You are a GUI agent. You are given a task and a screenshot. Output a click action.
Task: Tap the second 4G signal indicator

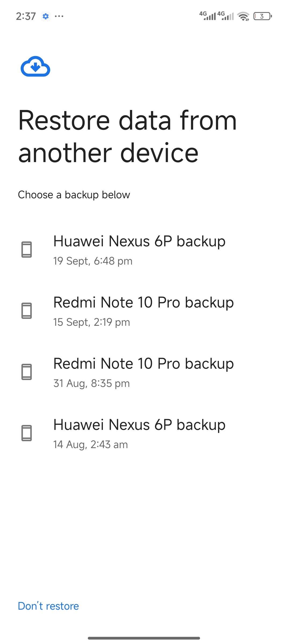click(x=226, y=16)
